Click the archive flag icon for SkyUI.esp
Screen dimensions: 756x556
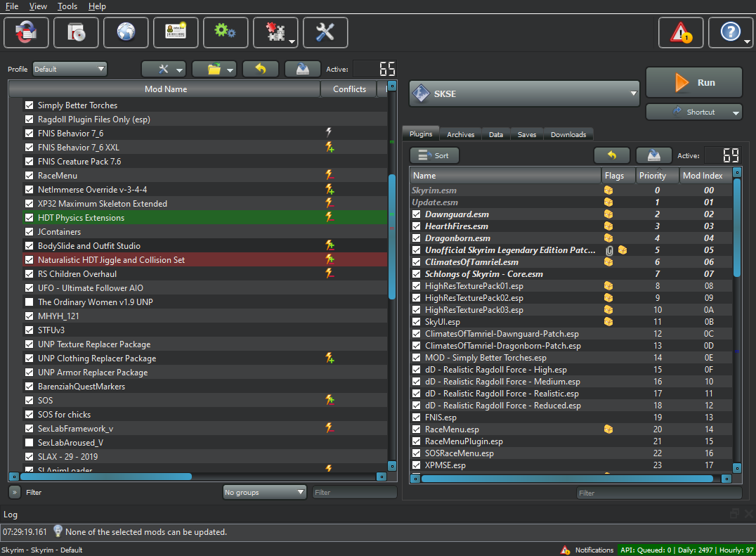pos(608,322)
